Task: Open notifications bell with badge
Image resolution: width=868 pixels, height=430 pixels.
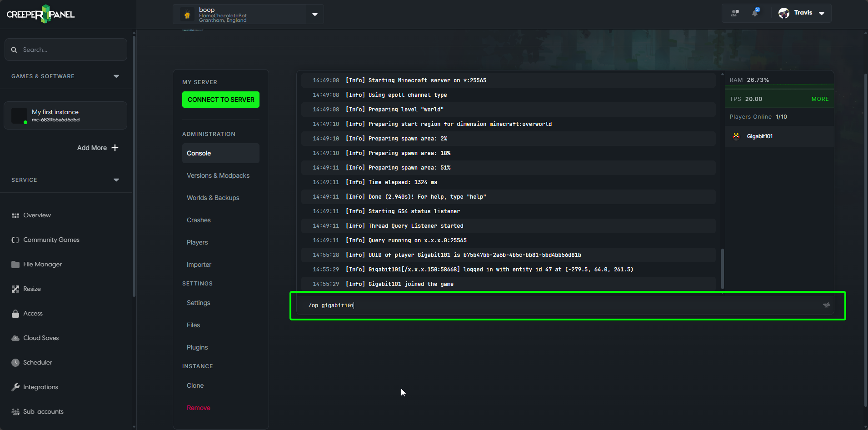Action: 755,13
